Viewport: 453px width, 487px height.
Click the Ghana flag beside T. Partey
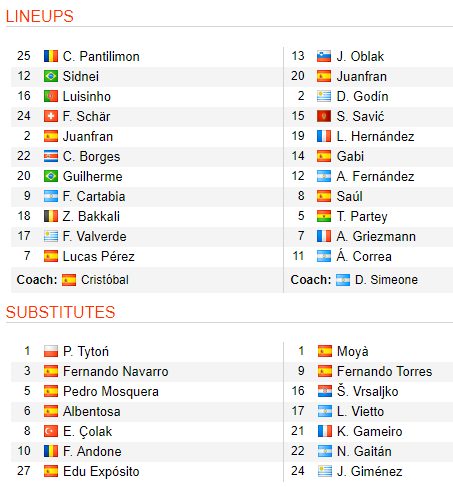coord(324,216)
